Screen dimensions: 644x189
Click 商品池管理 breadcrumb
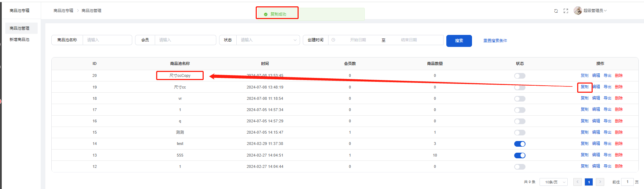click(91, 11)
